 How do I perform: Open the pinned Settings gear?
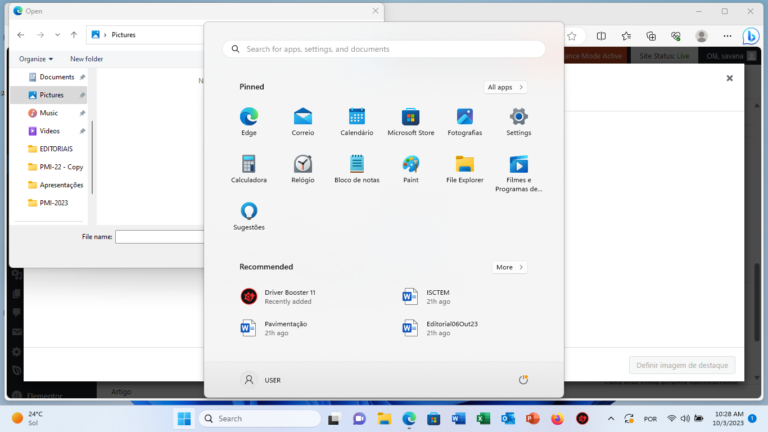(518, 120)
